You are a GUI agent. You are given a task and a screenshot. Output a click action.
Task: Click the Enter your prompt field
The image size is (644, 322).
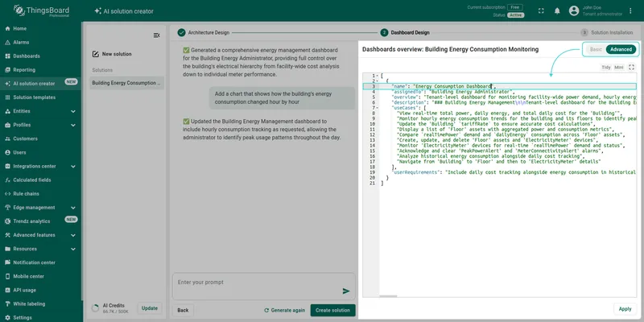click(x=264, y=287)
